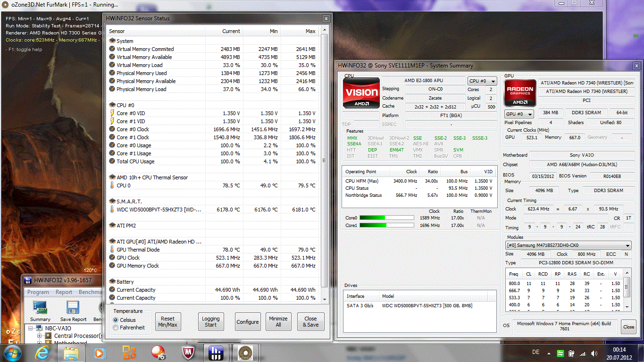Click the DE language indicator in tray
This screenshot has height=362, width=644.
pyautogui.click(x=535, y=353)
